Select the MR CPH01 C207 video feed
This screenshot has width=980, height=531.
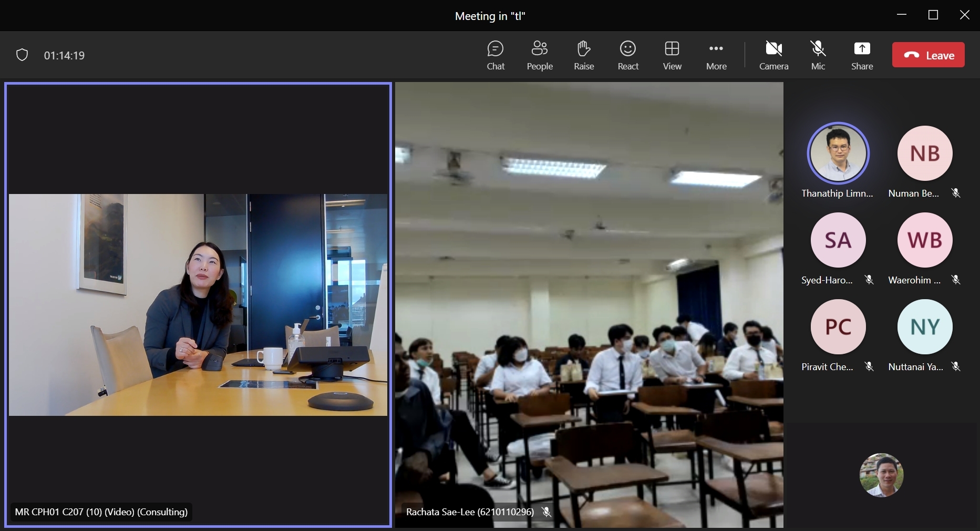click(x=198, y=304)
